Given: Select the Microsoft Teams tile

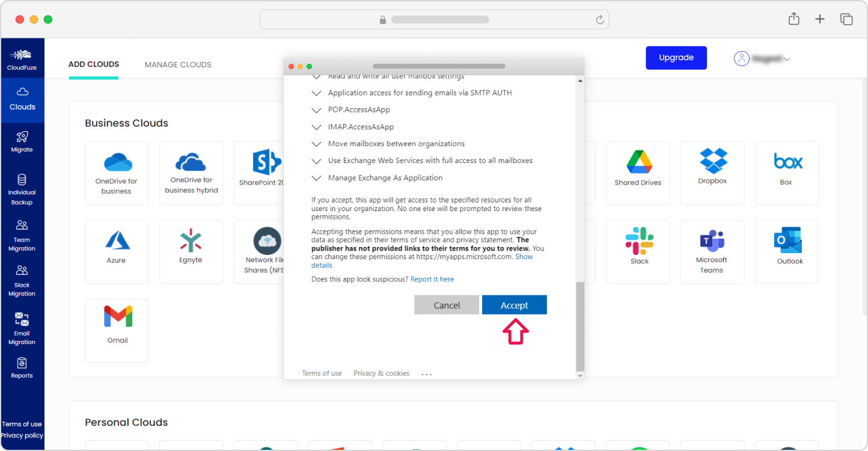Looking at the screenshot, I should [712, 252].
